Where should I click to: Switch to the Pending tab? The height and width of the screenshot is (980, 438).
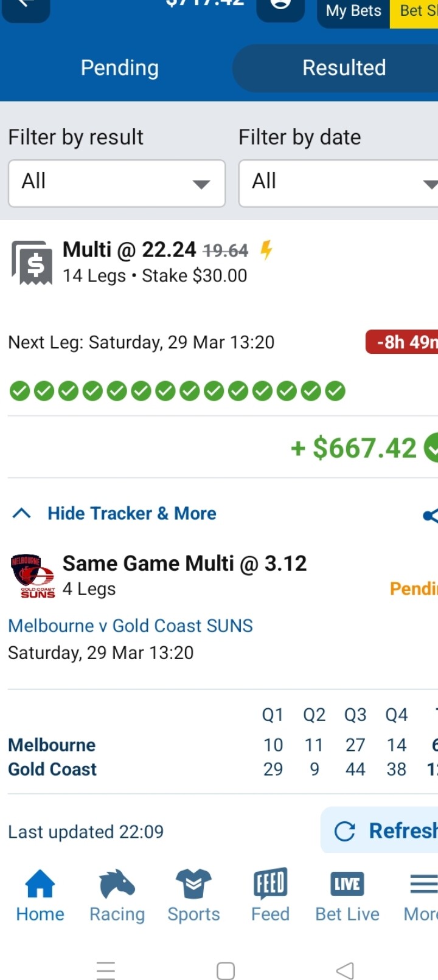click(120, 67)
